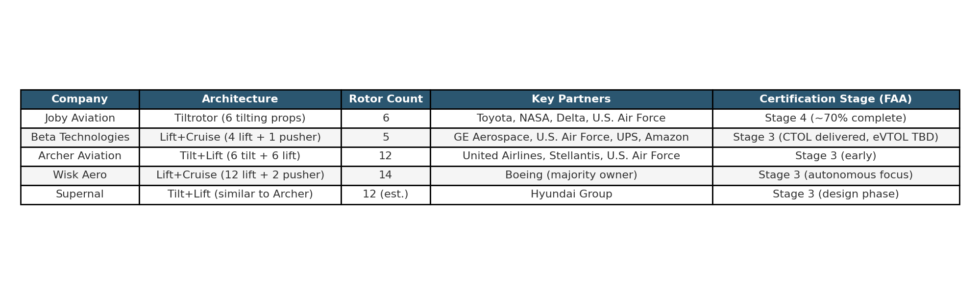This screenshot has height=294, width=980.
Task: Select the Toyota, NASA, Delta partners cell
Action: 571,119
